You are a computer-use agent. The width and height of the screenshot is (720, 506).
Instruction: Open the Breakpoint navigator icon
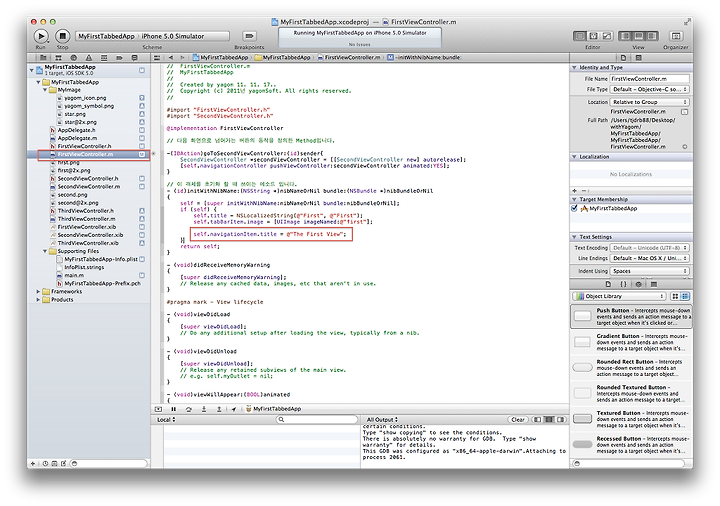[119, 58]
